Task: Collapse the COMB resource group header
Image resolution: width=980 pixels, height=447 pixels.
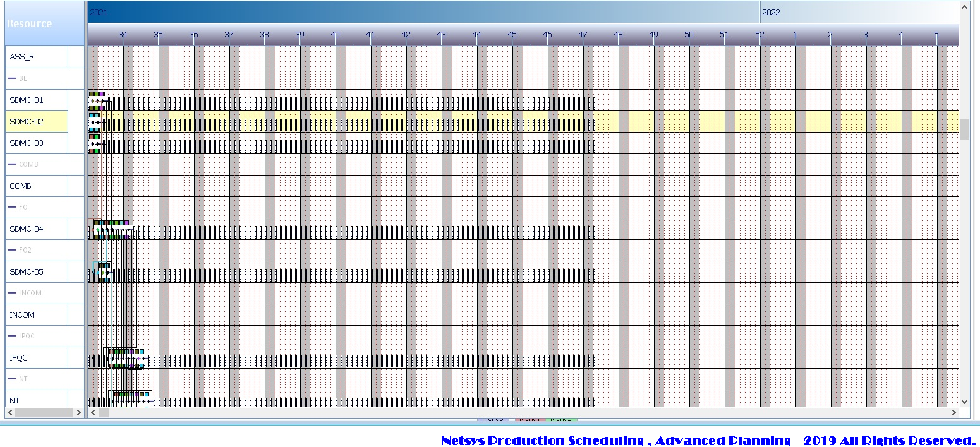Action: (x=12, y=164)
